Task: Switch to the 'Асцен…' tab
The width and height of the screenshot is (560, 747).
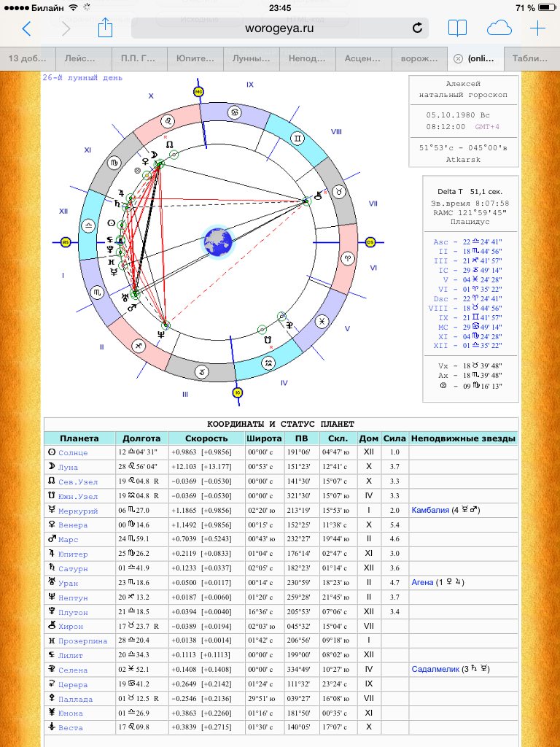Action: point(363,59)
